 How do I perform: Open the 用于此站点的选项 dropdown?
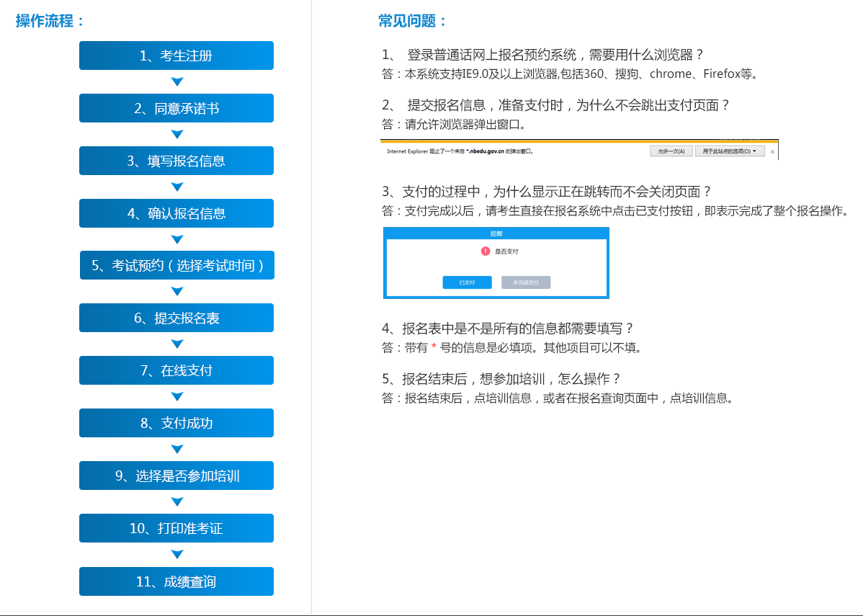tap(730, 151)
